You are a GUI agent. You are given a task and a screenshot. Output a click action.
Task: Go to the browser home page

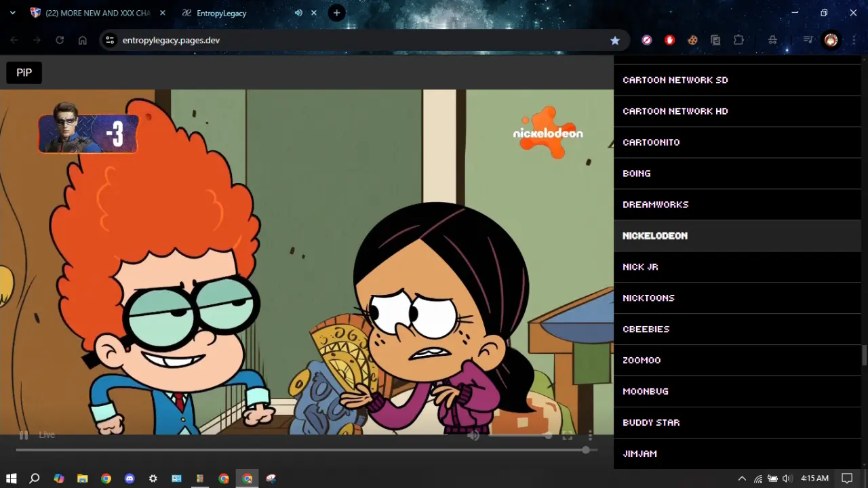[83, 40]
